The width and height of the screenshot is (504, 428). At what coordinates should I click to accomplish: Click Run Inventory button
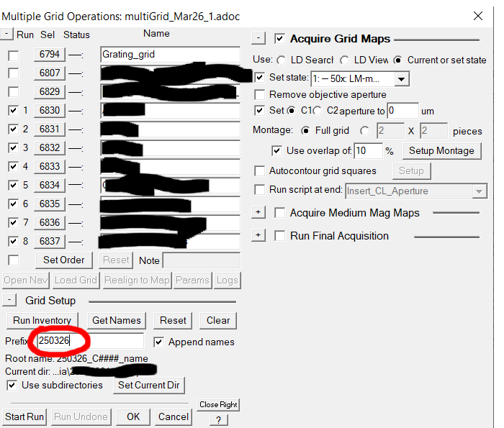coord(42,320)
